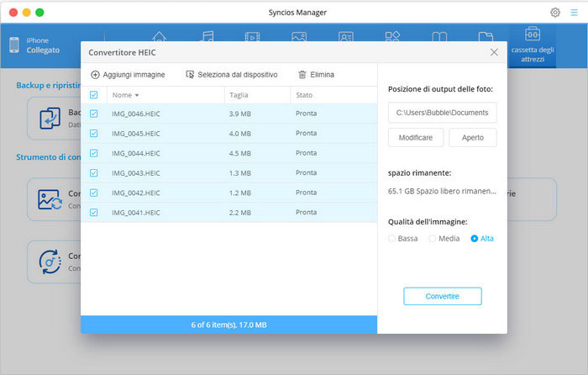The height and width of the screenshot is (375, 588).
Task: Click the Modificare button
Action: 416,138
